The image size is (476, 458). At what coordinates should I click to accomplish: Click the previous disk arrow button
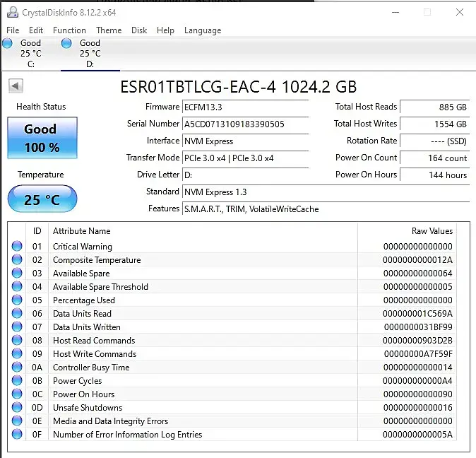[x=16, y=86]
